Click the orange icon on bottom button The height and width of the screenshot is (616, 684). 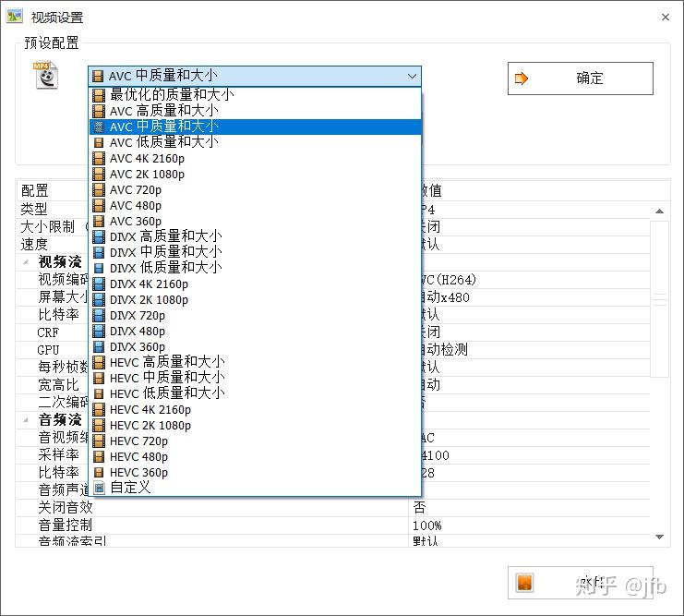(524, 584)
